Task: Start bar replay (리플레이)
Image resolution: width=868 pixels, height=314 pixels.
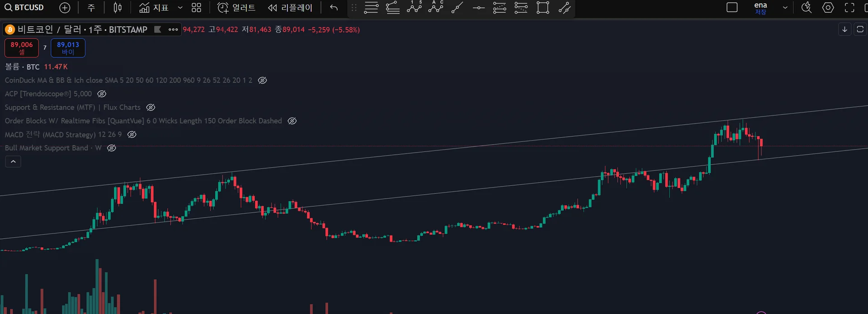Action: 290,8
